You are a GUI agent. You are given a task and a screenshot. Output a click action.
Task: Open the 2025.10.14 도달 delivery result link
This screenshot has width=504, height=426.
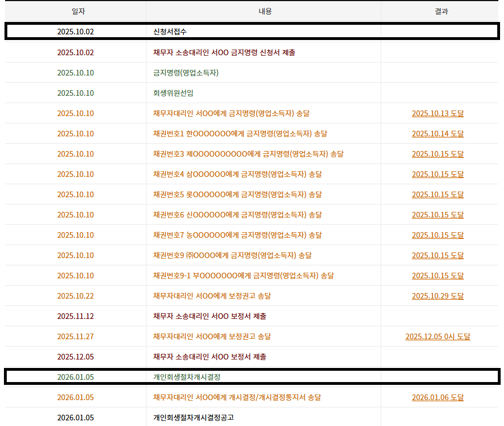438,134
